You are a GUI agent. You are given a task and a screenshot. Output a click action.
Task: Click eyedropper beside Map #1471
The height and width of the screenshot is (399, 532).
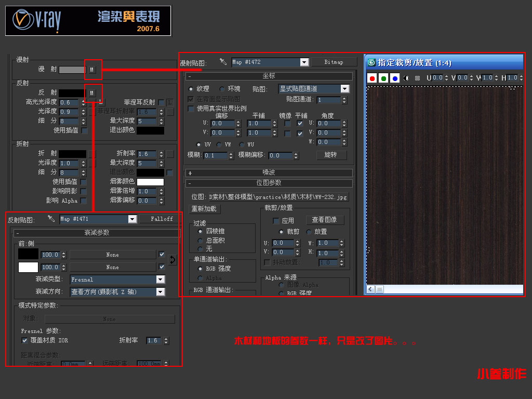(x=51, y=219)
